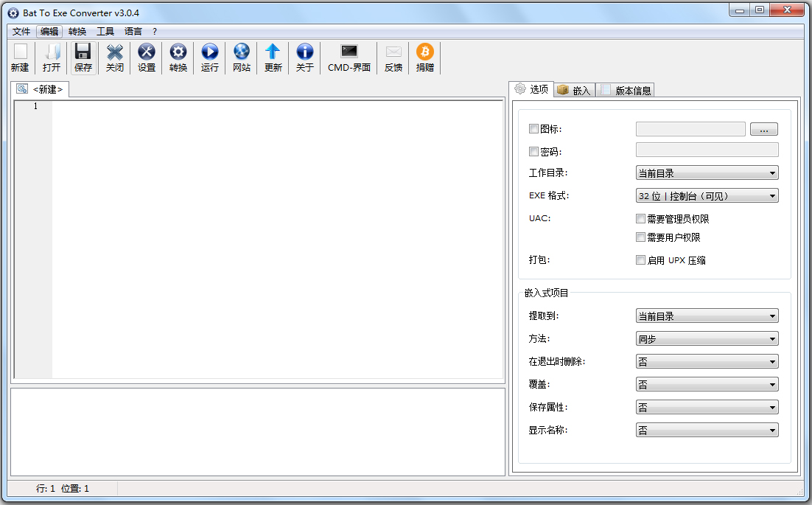Image resolution: width=812 pixels, height=505 pixels.
Task: Open the 方法 dropdown showing 同步
Action: pyautogui.click(x=707, y=338)
